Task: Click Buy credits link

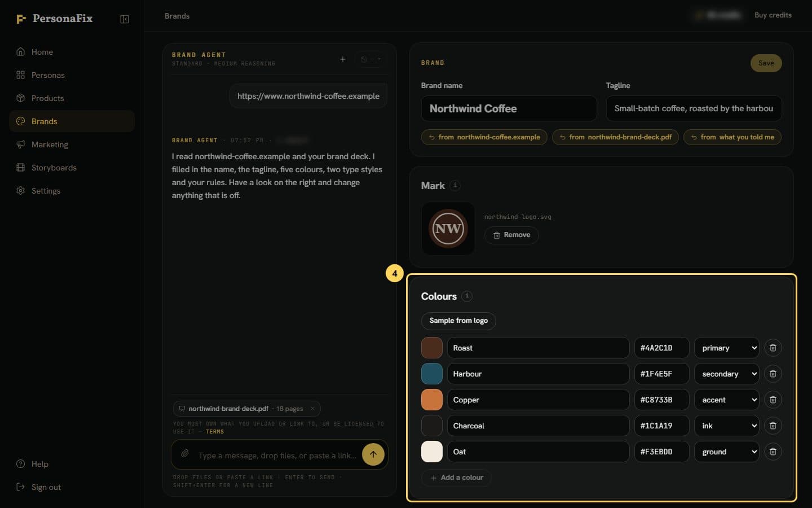Action: click(x=773, y=15)
